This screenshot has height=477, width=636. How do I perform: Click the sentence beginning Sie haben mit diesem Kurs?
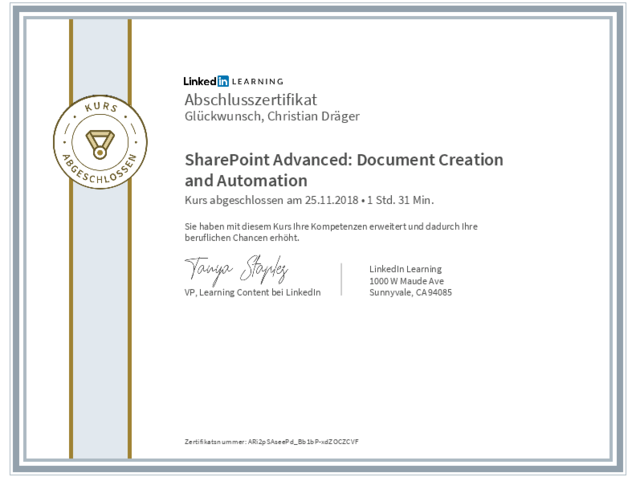(x=331, y=232)
